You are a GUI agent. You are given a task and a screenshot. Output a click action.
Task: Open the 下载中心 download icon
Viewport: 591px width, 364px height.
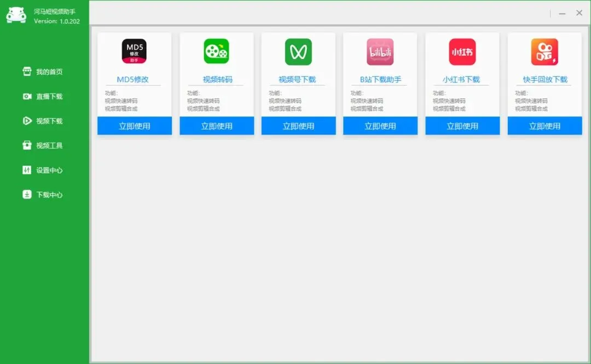pyautogui.click(x=27, y=195)
